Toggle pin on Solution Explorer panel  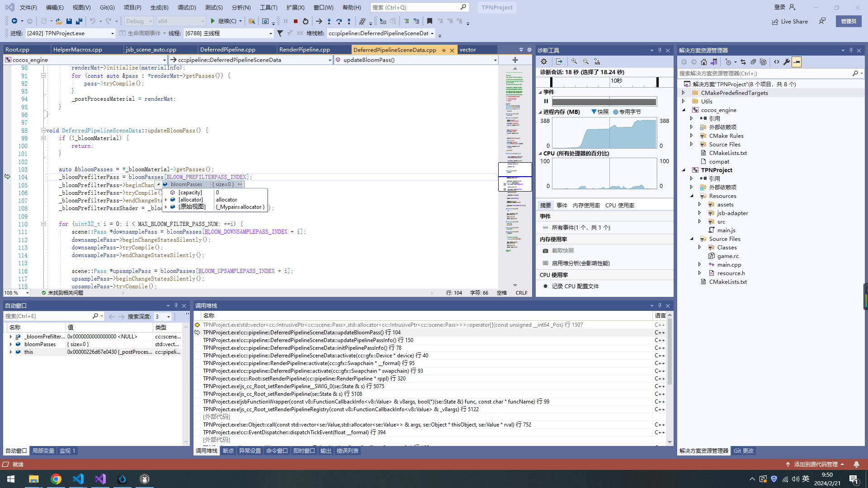coord(851,51)
